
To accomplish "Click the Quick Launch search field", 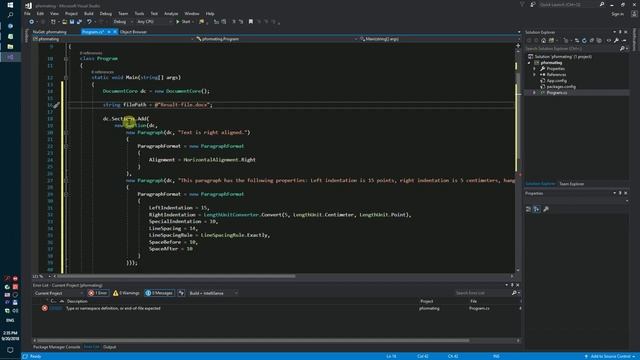I will click(x=568, y=4).
